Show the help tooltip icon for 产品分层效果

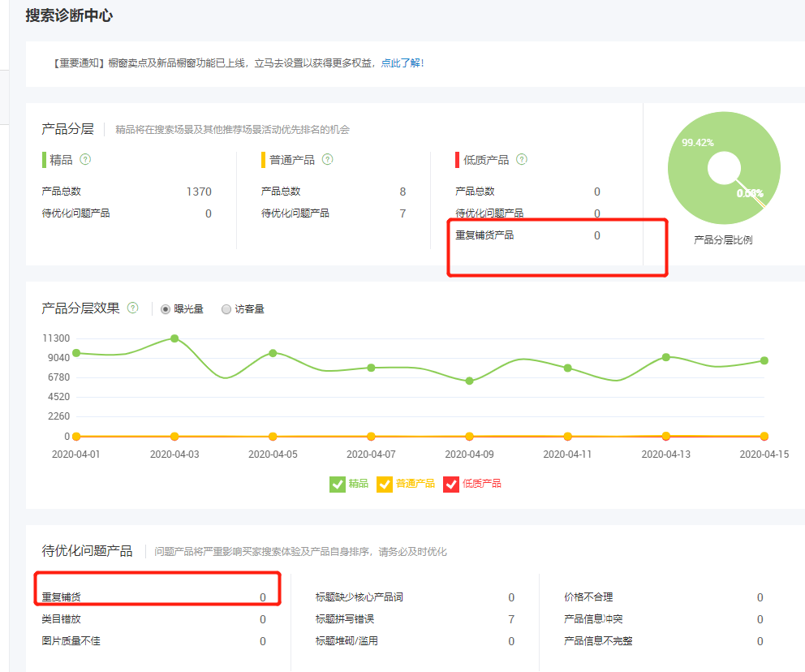point(133,308)
